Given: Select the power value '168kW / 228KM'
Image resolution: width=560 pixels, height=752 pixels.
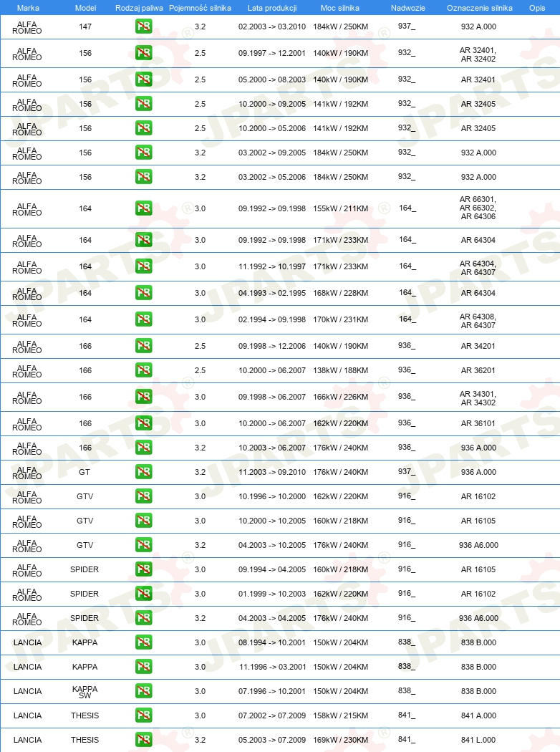Looking at the screenshot, I should pyautogui.click(x=340, y=292).
